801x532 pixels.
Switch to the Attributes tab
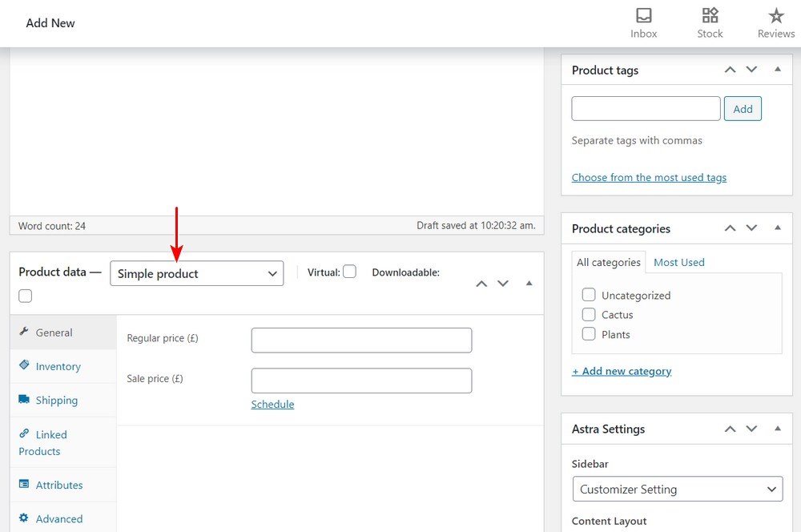pyautogui.click(x=63, y=485)
